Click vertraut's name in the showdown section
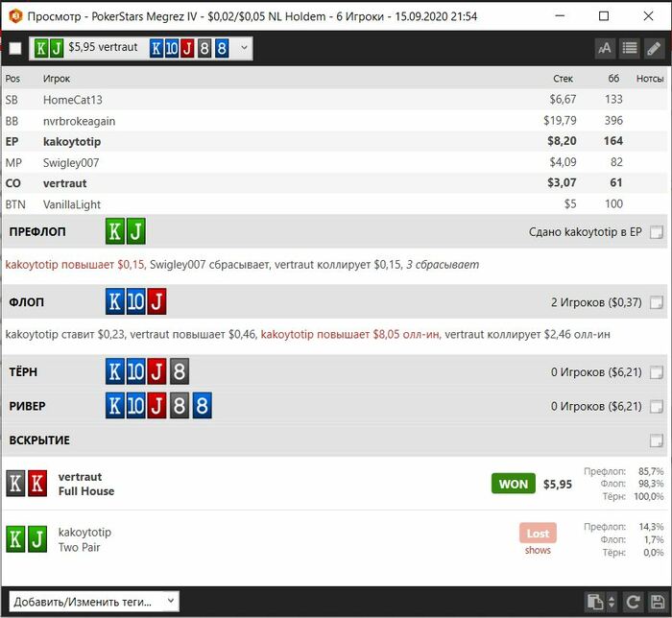 pyautogui.click(x=80, y=477)
